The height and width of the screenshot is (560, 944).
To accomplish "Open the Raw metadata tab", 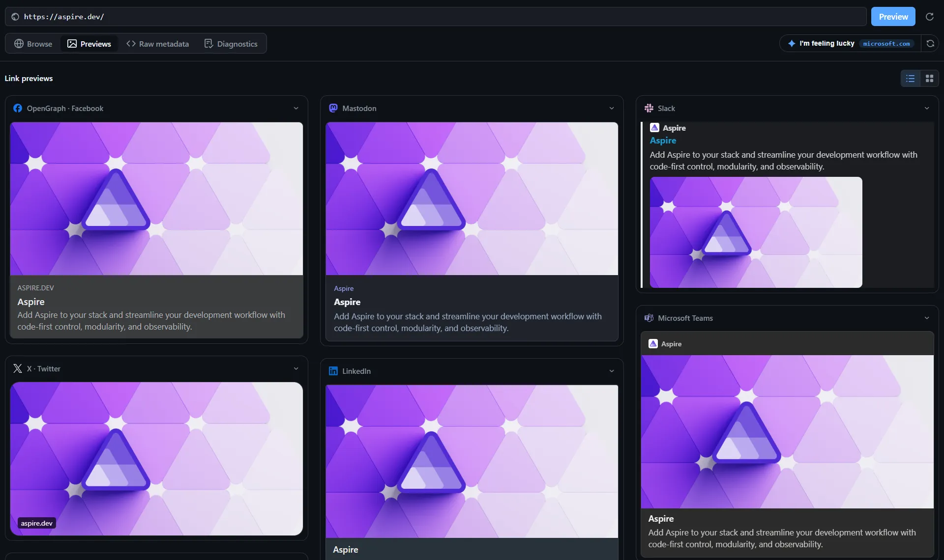I will point(157,44).
